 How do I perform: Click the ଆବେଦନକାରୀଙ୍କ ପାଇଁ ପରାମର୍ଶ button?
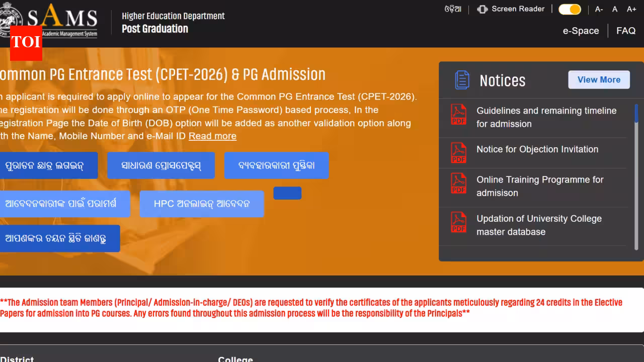coord(64,204)
